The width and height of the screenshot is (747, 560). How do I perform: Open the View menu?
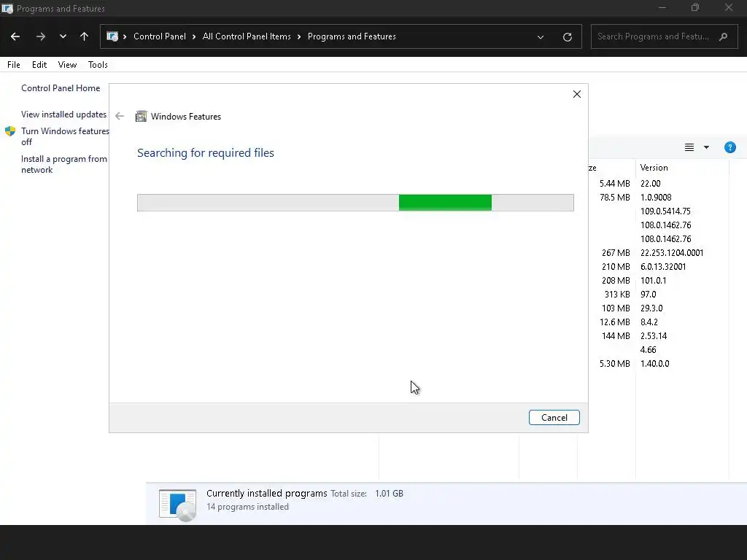pos(67,65)
